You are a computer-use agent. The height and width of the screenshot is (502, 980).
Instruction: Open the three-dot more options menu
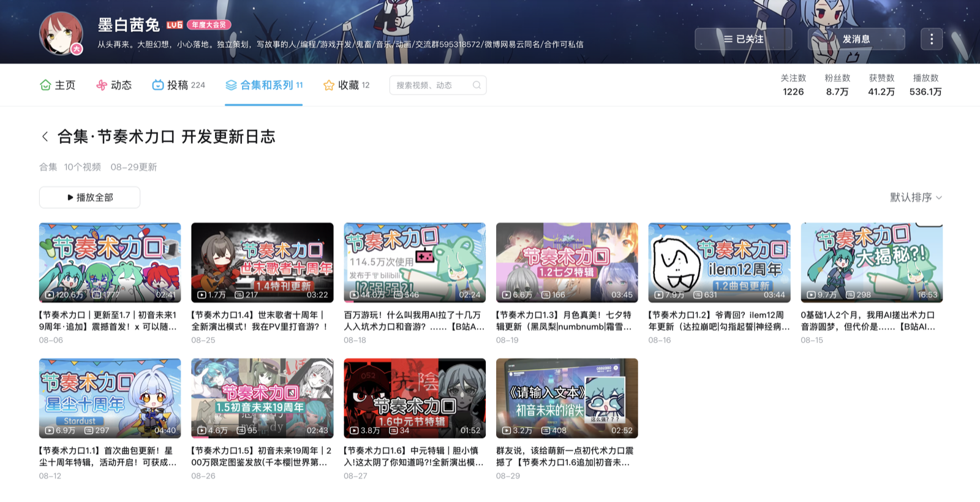click(x=932, y=39)
